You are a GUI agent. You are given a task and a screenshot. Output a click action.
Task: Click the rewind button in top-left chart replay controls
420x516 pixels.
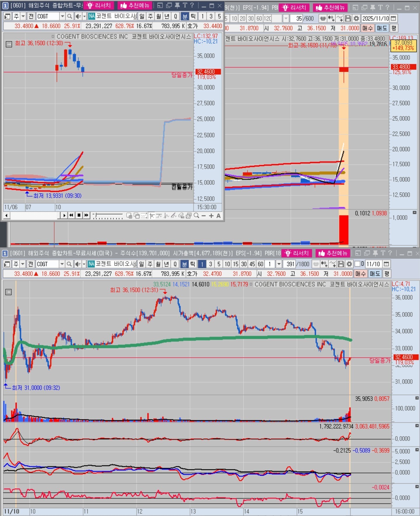coord(72,215)
